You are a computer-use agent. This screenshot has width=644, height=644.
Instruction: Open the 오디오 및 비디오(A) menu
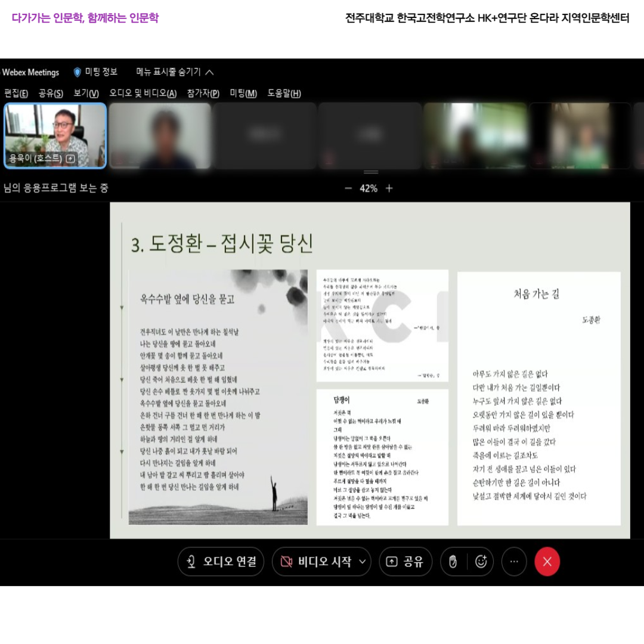(x=143, y=93)
